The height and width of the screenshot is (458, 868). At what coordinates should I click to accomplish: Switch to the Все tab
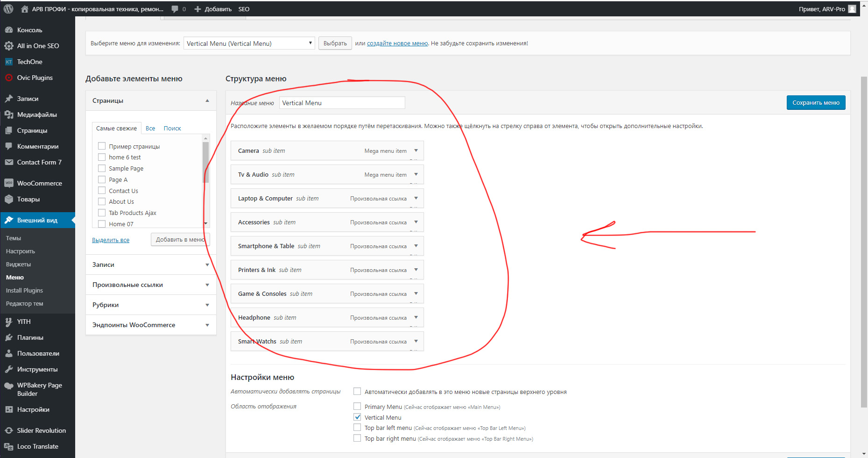tap(150, 129)
